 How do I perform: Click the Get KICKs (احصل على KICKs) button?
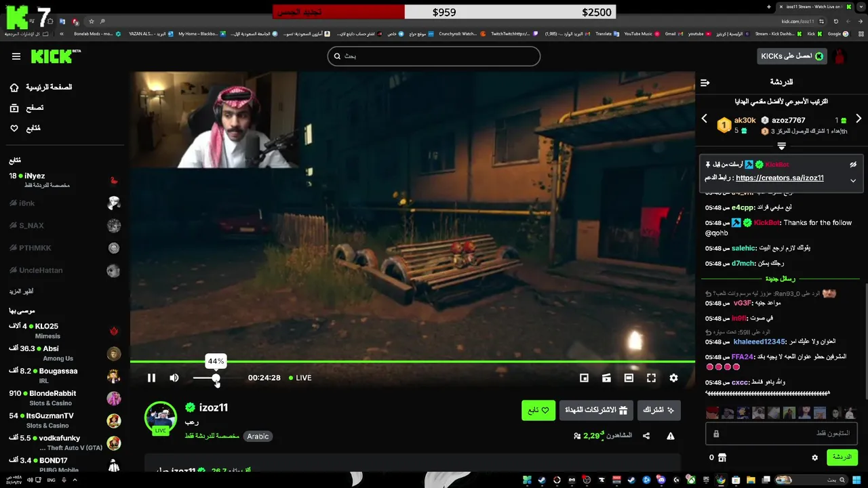click(x=792, y=56)
